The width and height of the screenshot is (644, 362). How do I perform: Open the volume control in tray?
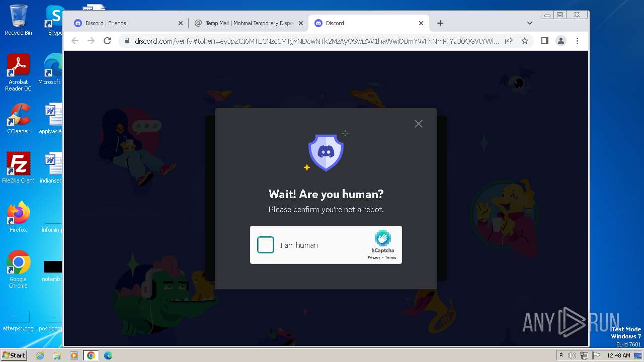click(572, 355)
